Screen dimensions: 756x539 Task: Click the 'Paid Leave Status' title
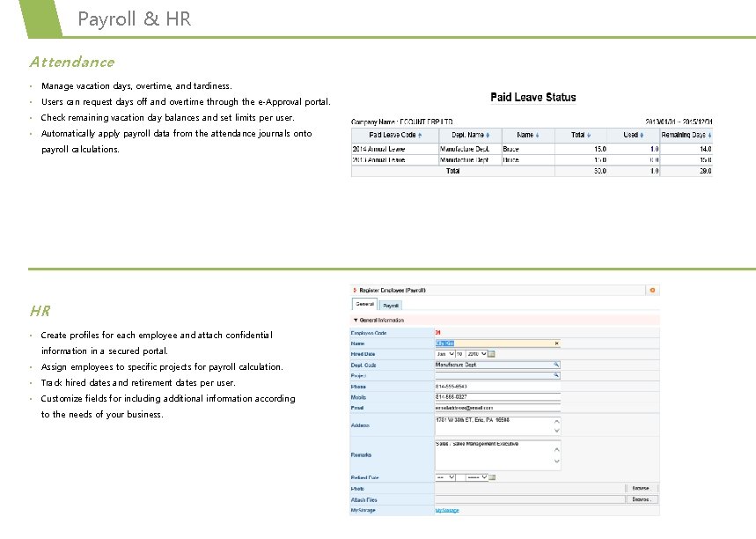tap(532, 97)
